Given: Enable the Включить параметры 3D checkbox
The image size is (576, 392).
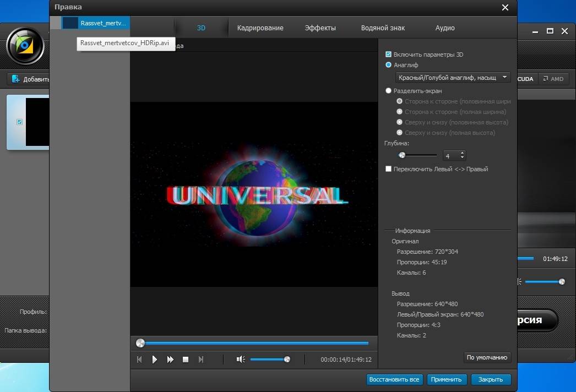Looking at the screenshot, I should click(x=388, y=55).
